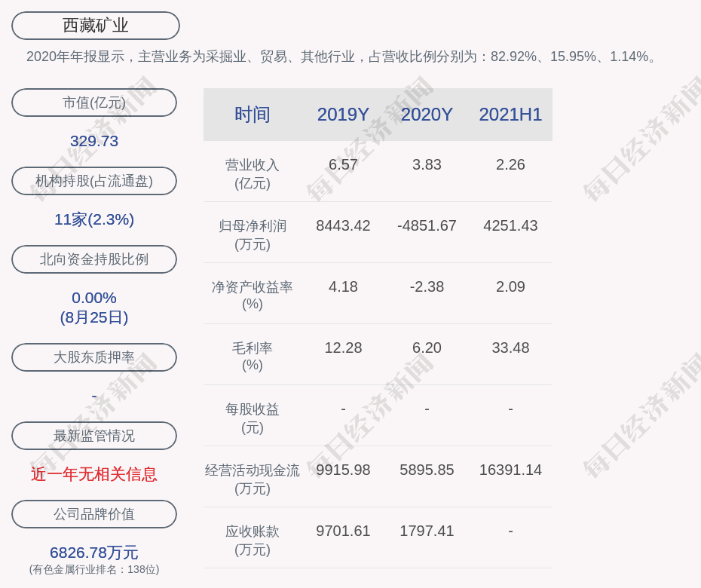Click ROE value 2.09
This screenshot has height=588, width=701.
[510, 286]
